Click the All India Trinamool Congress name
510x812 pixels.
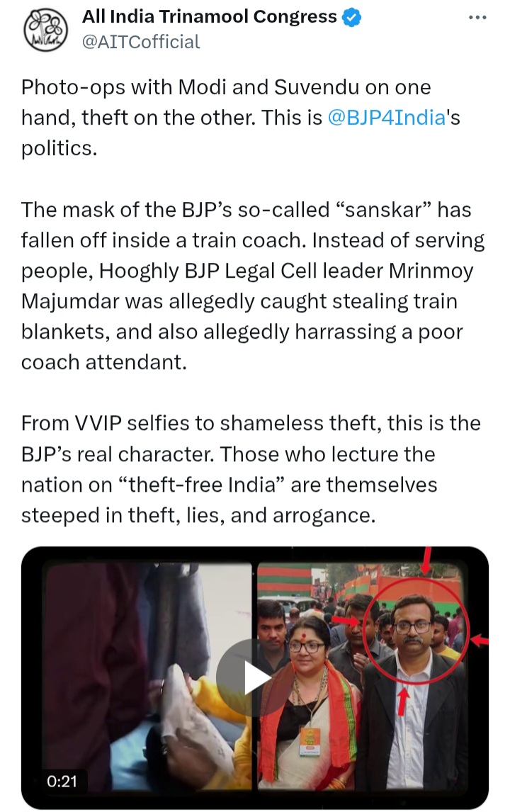(x=209, y=17)
